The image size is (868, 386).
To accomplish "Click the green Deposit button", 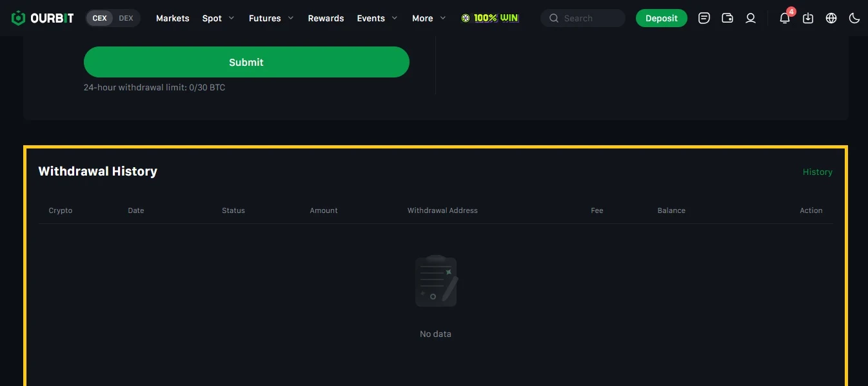I will [662, 18].
